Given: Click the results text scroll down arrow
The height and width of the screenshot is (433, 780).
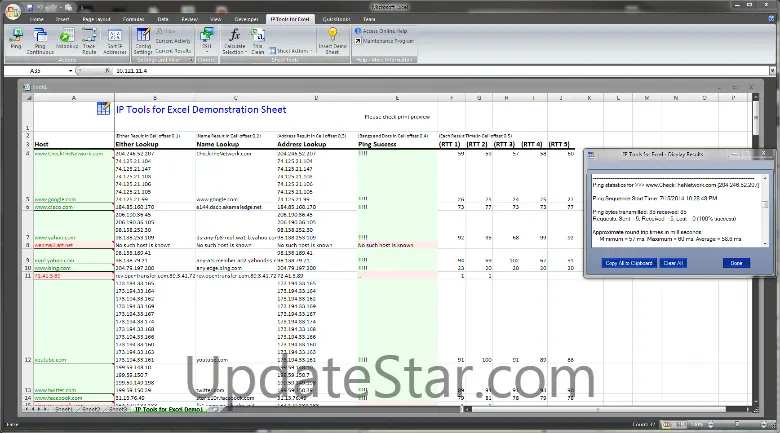Looking at the screenshot, I should pos(765,242).
